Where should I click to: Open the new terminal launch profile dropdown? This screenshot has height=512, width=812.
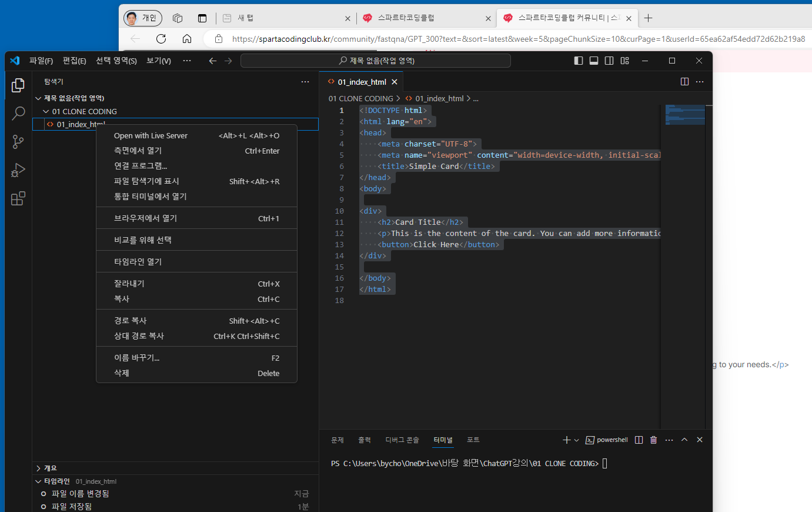576,440
